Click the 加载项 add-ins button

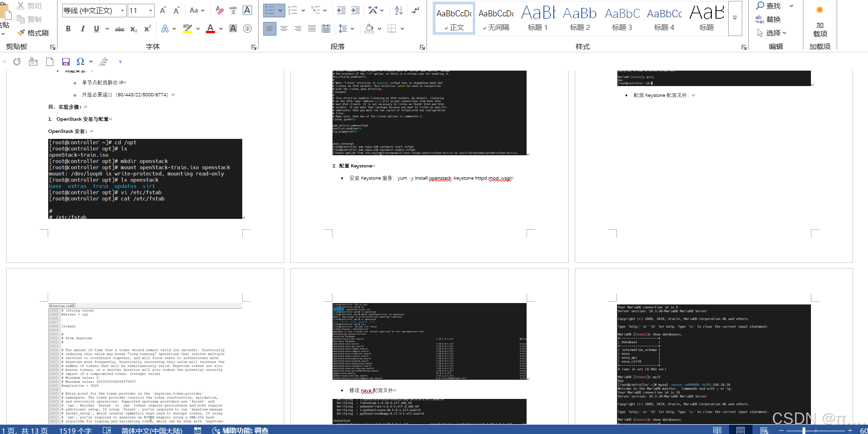pos(820,22)
